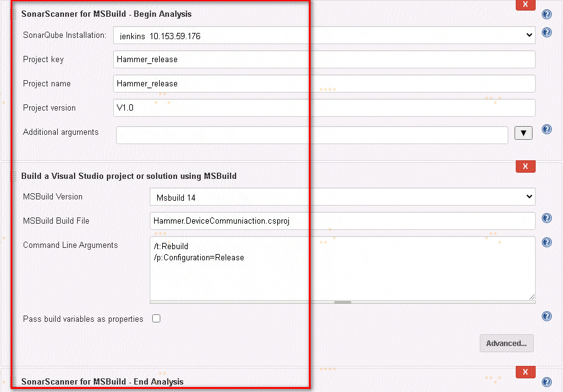Click the 'Project name' label
Viewport: 563px width, 392px height.
pos(47,84)
